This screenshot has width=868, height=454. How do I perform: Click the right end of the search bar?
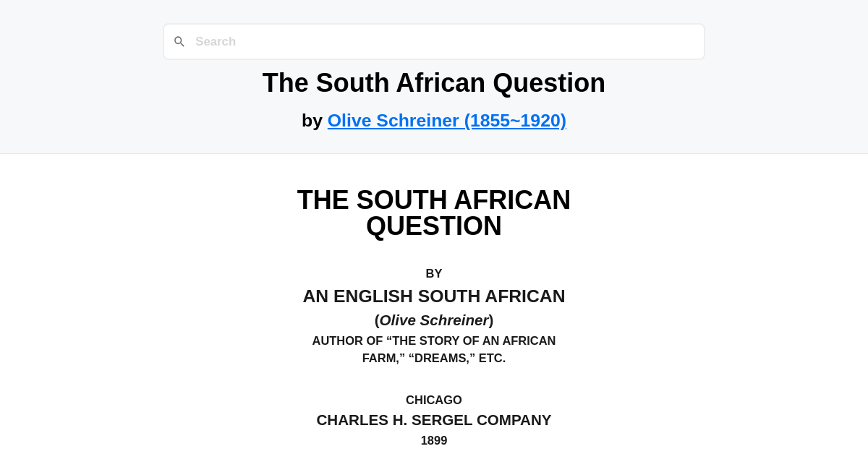tap(687, 41)
